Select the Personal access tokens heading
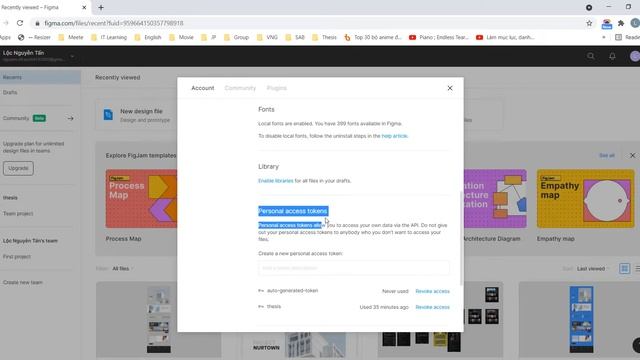 coord(293,211)
